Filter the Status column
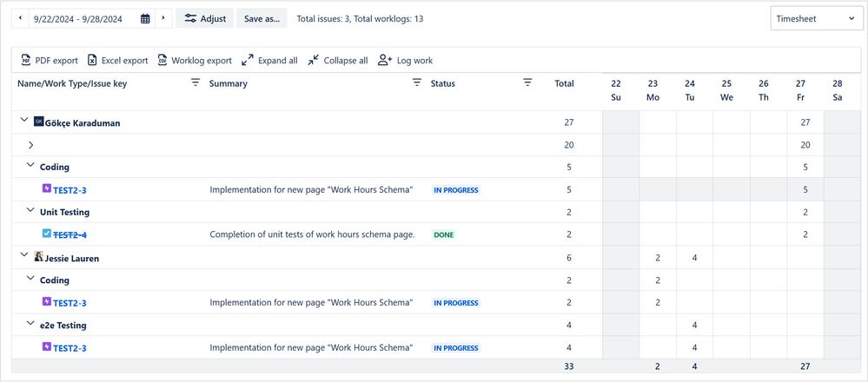This screenshot has height=382, width=868. (x=527, y=83)
